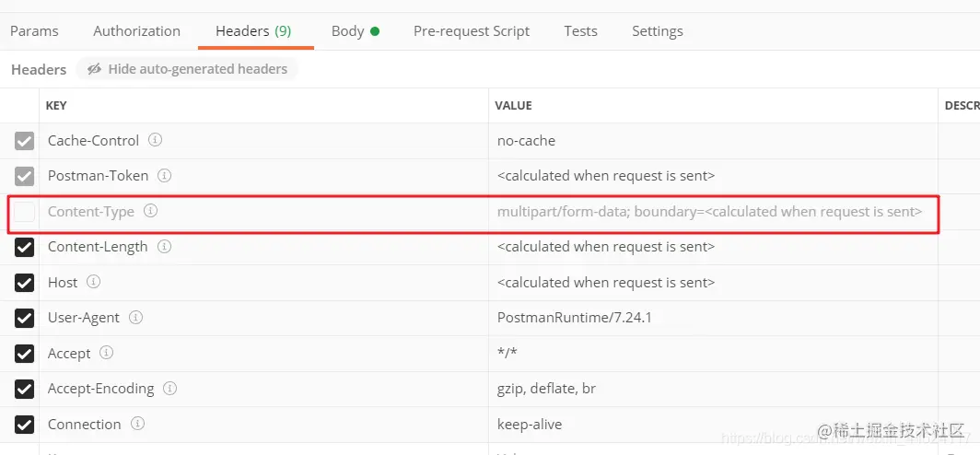980x455 pixels.
Task: Click info icon beside Connection header
Action: click(137, 424)
